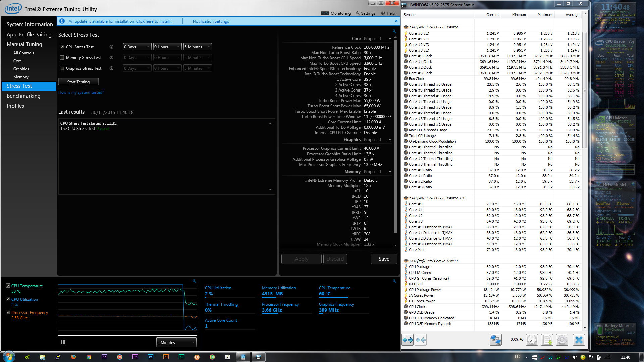Enable the Memory Stress Test checkbox

(62, 58)
